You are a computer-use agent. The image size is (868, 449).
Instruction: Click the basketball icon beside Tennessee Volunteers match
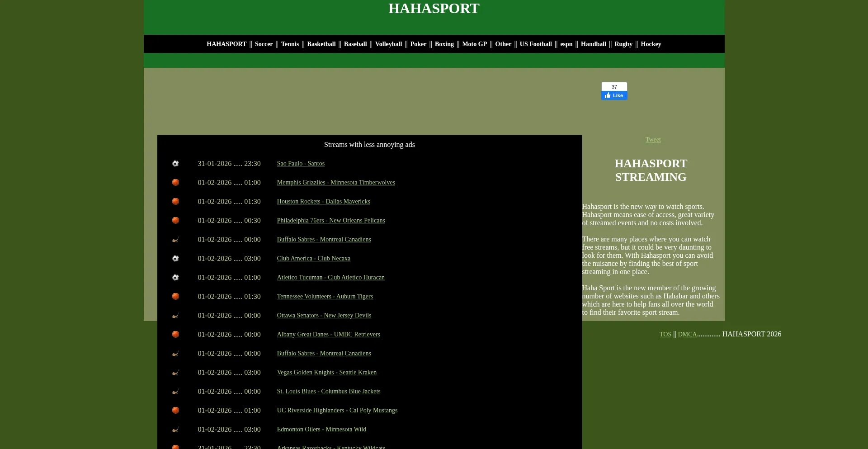coord(175,297)
